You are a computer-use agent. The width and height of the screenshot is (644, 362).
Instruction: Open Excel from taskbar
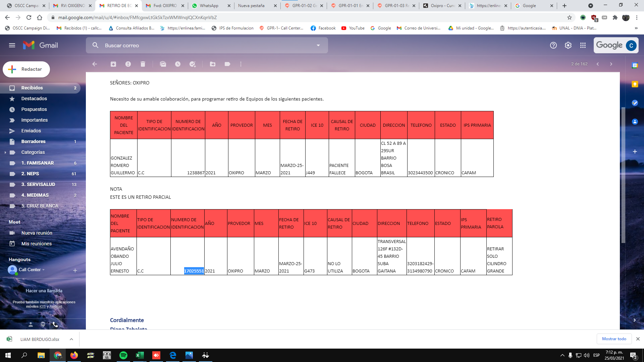[x=140, y=355]
